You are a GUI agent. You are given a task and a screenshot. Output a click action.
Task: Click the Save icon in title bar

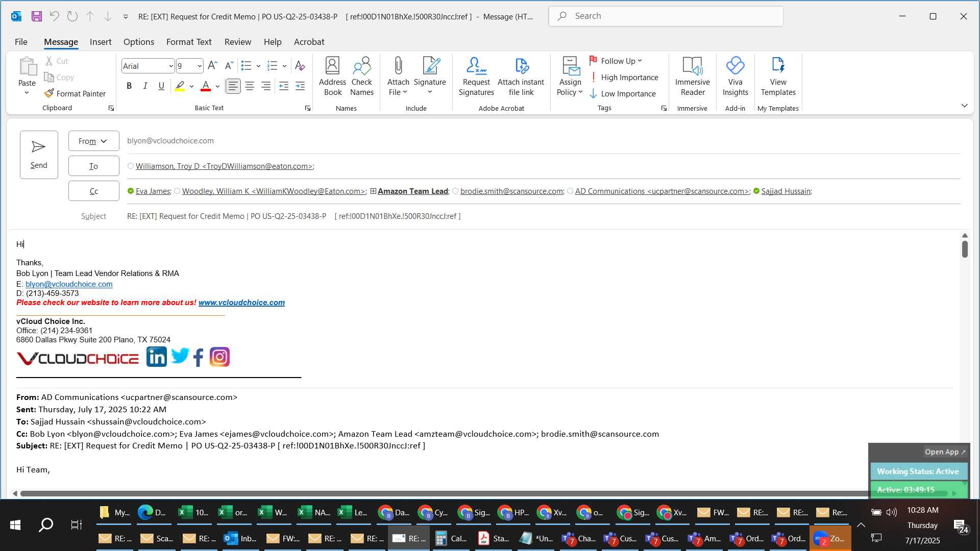36,16
